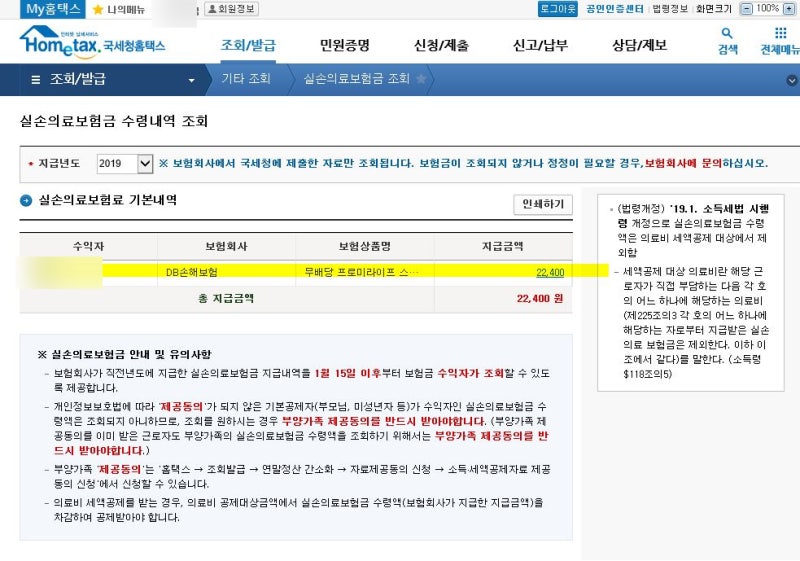Click the 실손의료보험금 수령내역 조회 heading
This screenshot has width=800, height=561.
click(x=114, y=121)
